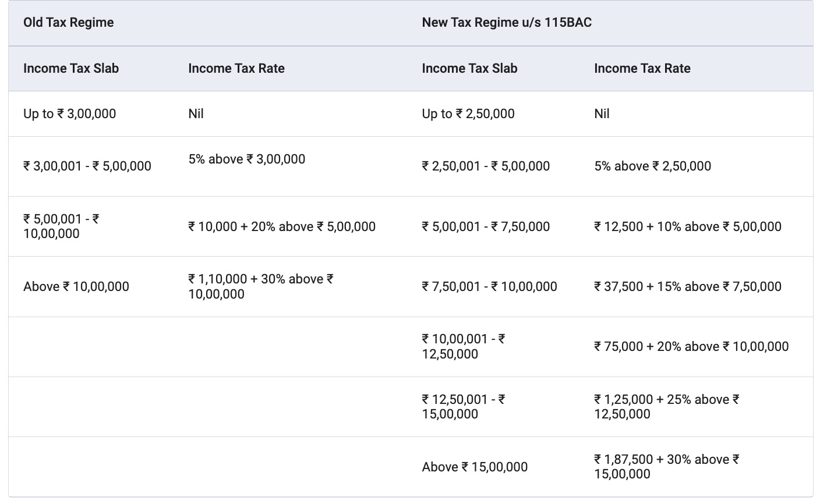Click '₹ 1,10,000 + 30% above ₹ 10,00,000'

pyautogui.click(x=261, y=286)
